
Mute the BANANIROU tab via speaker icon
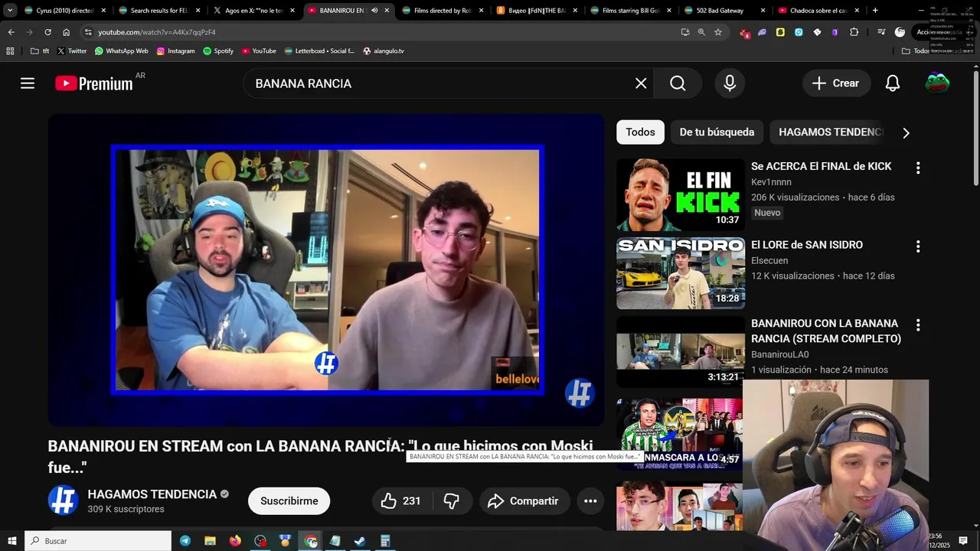(x=374, y=11)
